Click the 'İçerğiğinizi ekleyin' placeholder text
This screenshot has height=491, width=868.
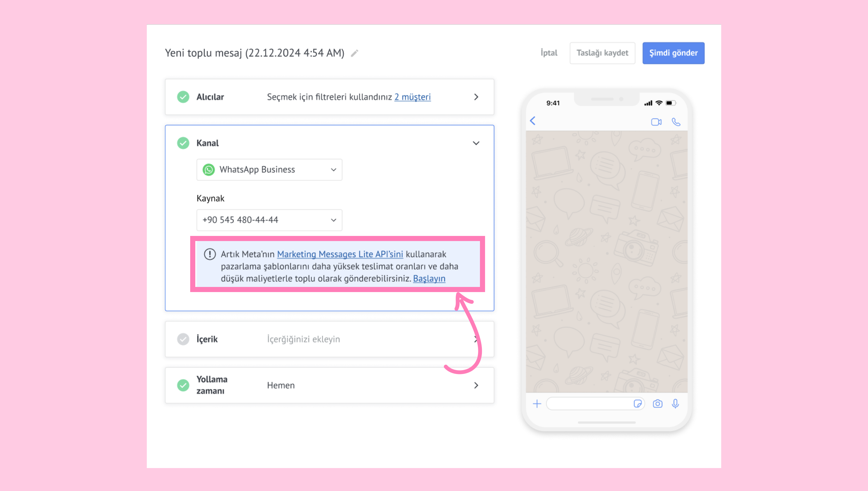coord(303,339)
